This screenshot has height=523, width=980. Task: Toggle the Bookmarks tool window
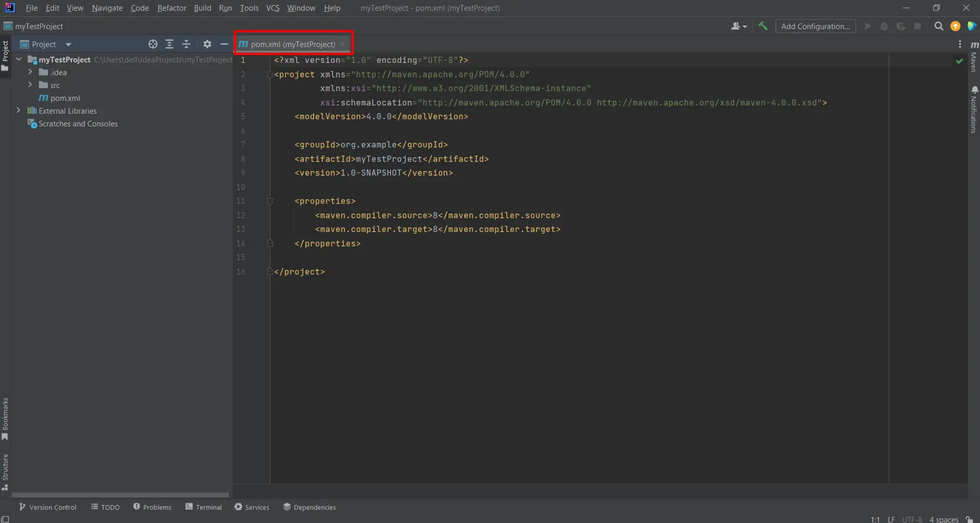[5, 418]
